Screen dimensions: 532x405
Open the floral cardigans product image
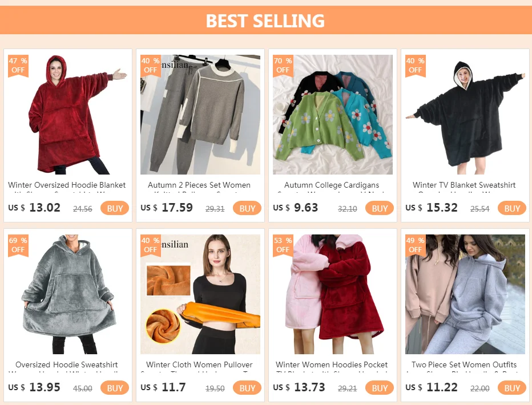click(332, 115)
